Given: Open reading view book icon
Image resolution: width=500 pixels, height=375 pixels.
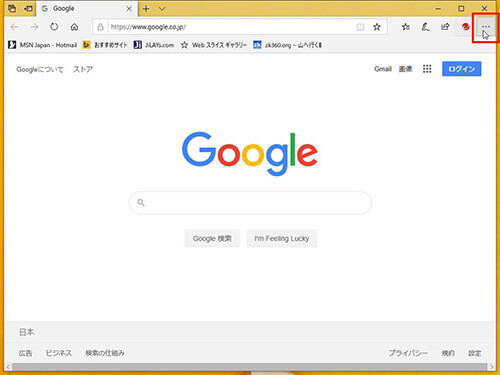Looking at the screenshot, I should (360, 27).
